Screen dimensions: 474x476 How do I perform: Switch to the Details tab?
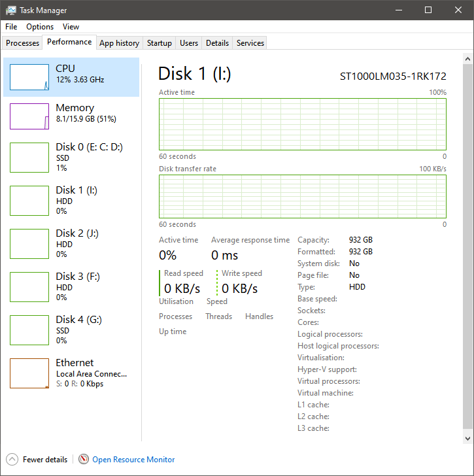point(217,43)
